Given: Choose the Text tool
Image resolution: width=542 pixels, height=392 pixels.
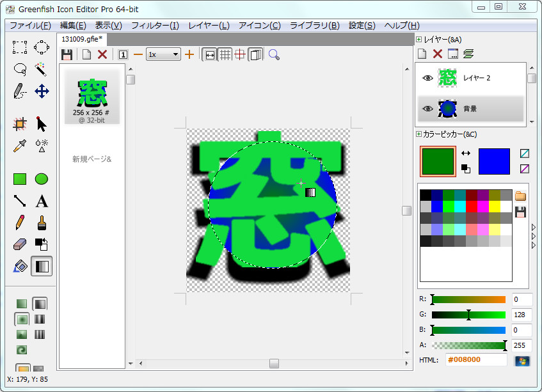Looking at the screenshot, I should click(42, 201).
